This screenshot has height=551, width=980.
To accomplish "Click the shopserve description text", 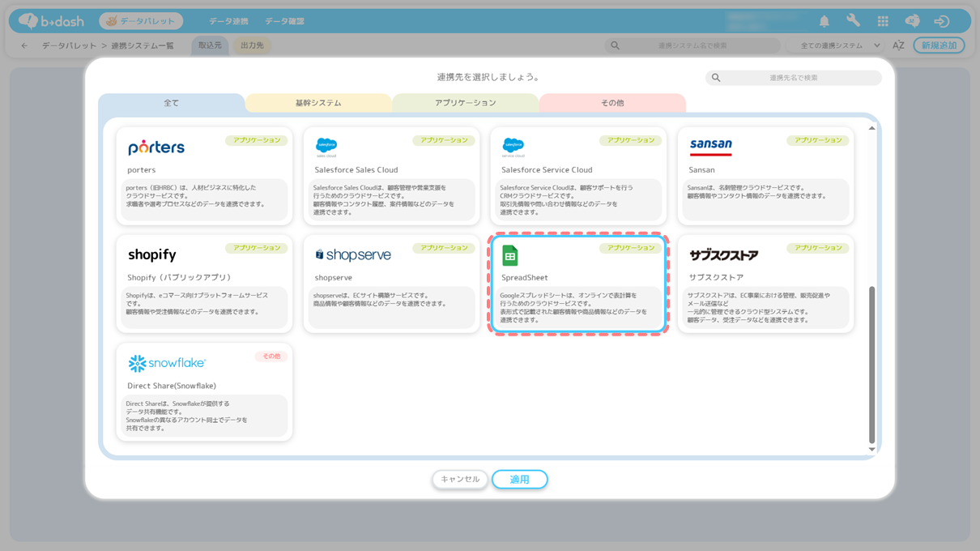I will point(380,299).
